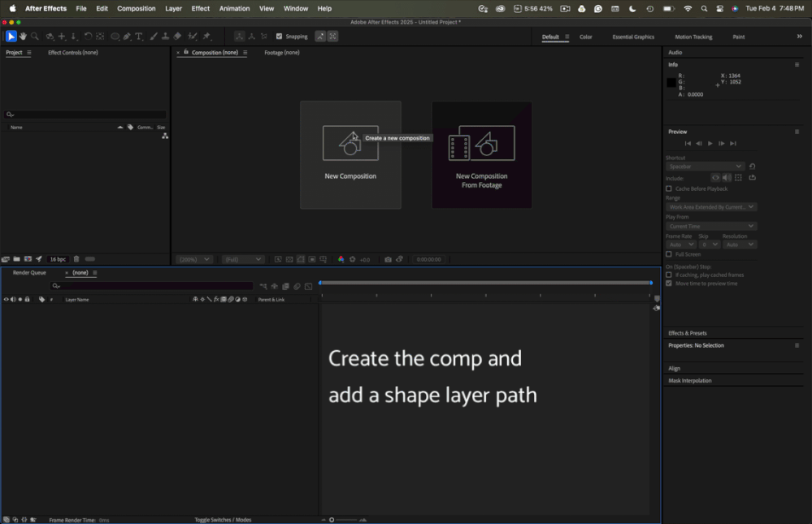Click New Composition From Footage
The height and width of the screenshot is (524, 812).
click(x=481, y=154)
